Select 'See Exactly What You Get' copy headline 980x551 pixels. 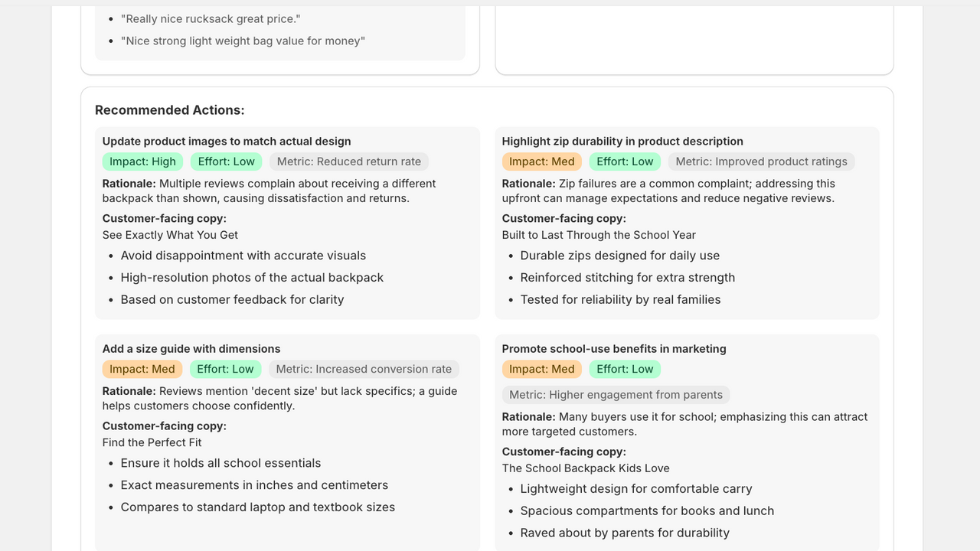click(x=170, y=235)
